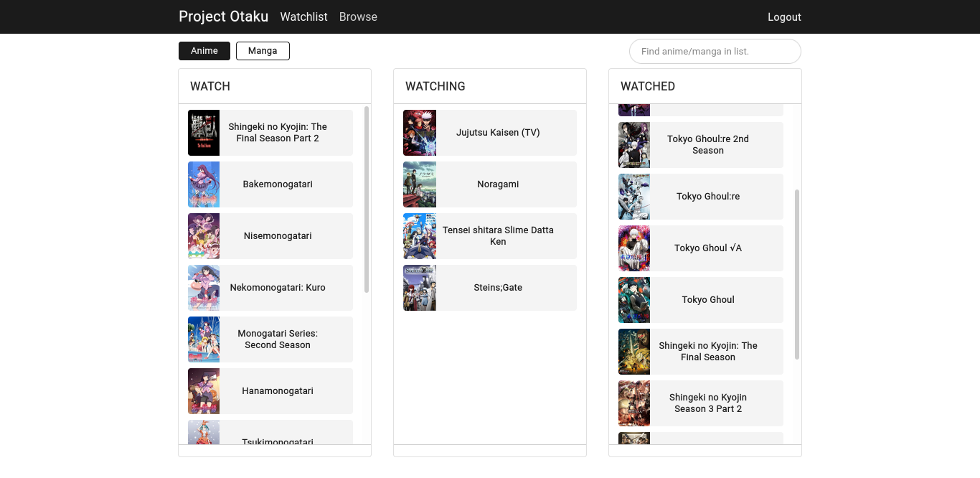Viewport: 980px width, 478px height.
Task: Open the Watchlist navigation tab
Action: click(x=303, y=17)
